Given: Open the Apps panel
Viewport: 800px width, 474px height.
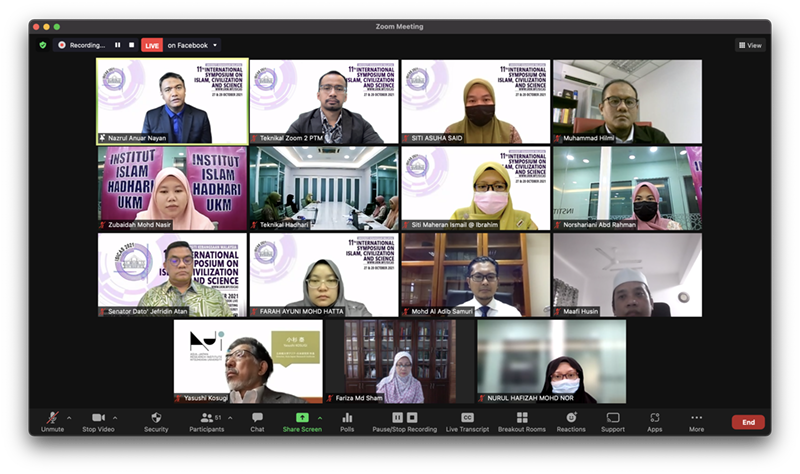Looking at the screenshot, I should pyautogui.click(x=654, y=417).
